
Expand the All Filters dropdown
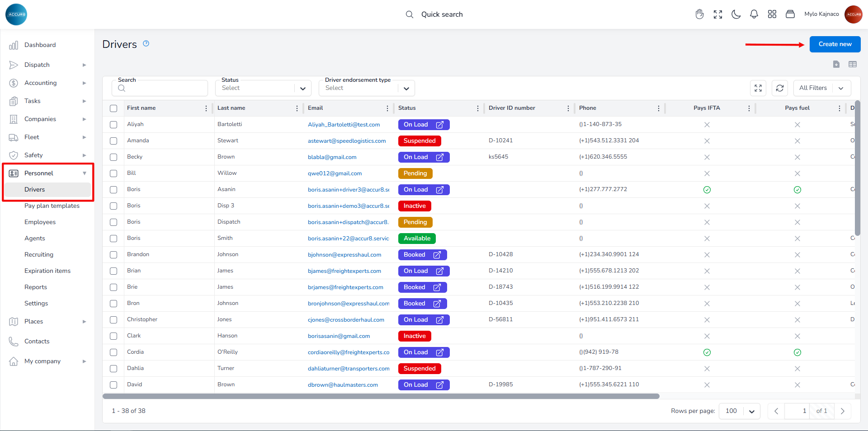pyautogui.click(x=821, y=88)
